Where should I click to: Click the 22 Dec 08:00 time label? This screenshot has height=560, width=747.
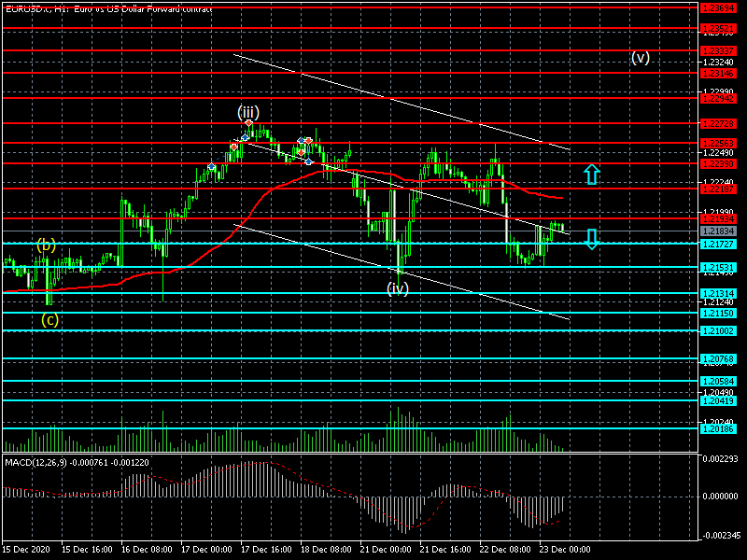click(505, 549)
